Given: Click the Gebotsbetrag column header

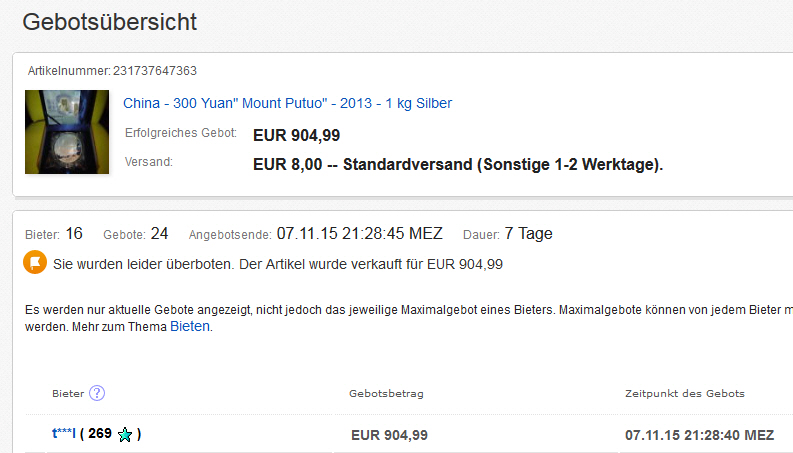Looking at the screenshot, I should pyautogui.click(x=386, y=394).
